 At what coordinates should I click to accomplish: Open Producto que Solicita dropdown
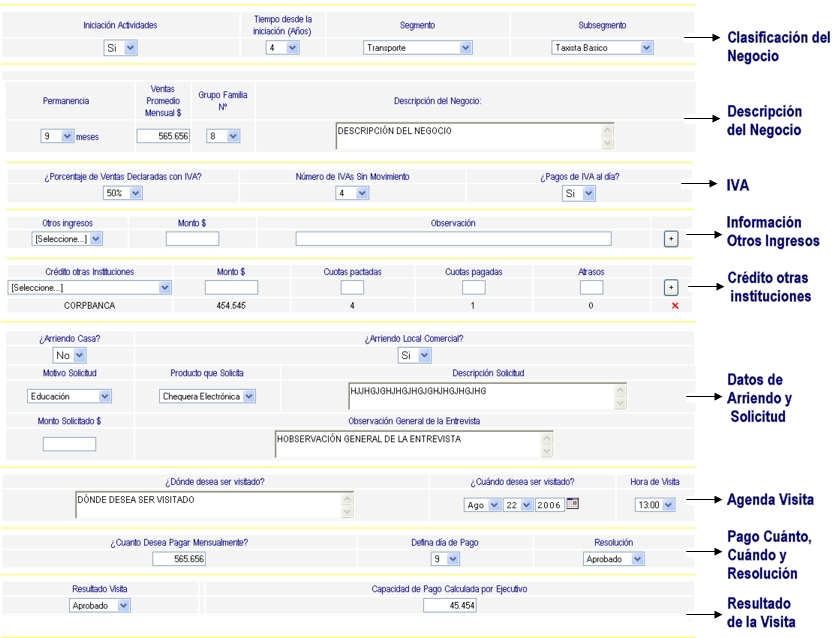coord(208,396)
